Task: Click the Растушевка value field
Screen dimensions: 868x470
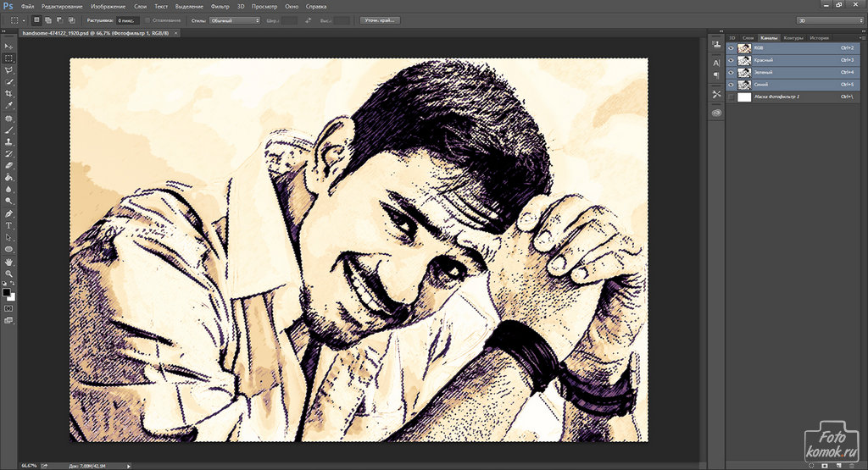Action: pos(127,20)
